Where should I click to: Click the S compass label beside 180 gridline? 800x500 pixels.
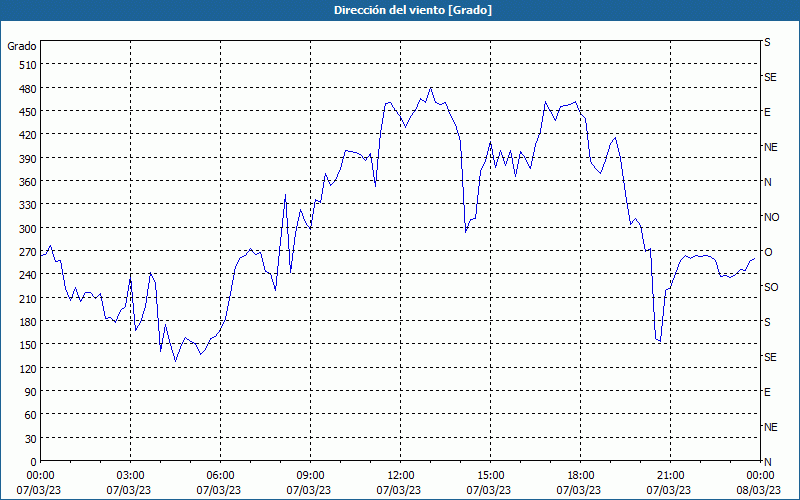point(767,322)
